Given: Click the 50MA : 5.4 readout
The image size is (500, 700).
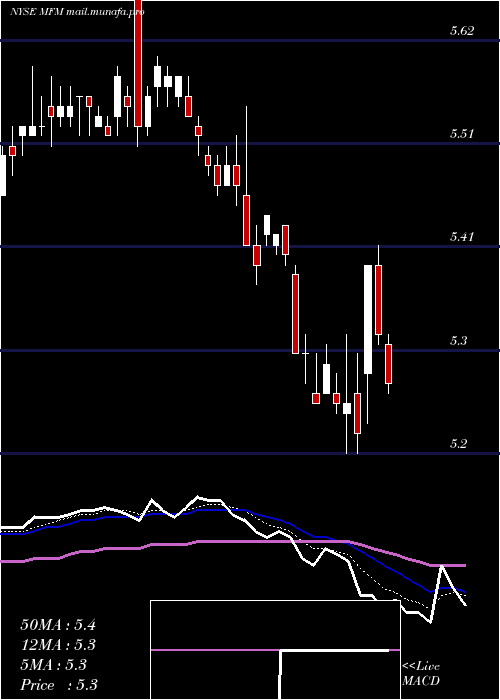Looking at the screenshot, I should (x=58, y=625).
